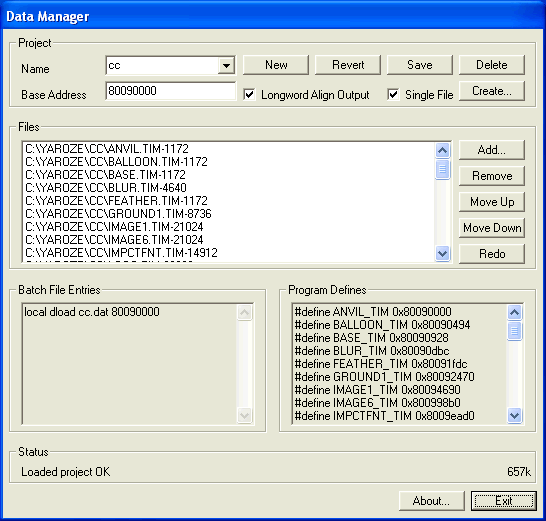Click the Create... button

pyautogui.click(x=492, y=91)
